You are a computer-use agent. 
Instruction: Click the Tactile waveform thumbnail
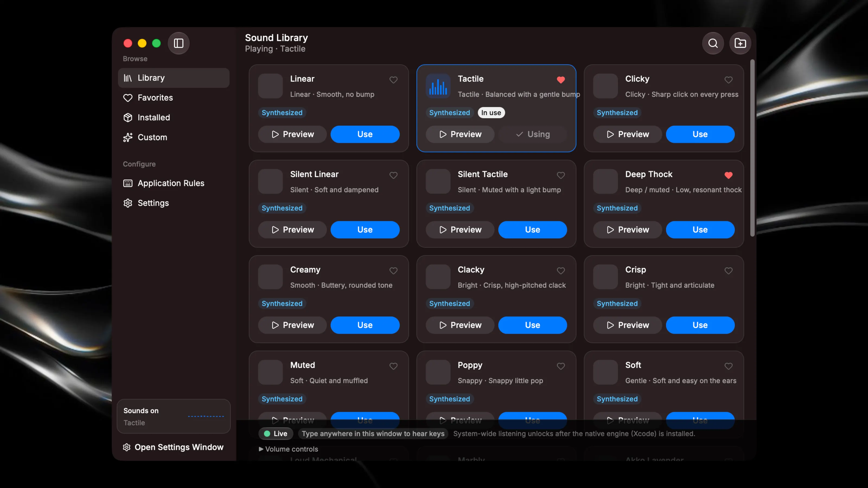point(438,86)
